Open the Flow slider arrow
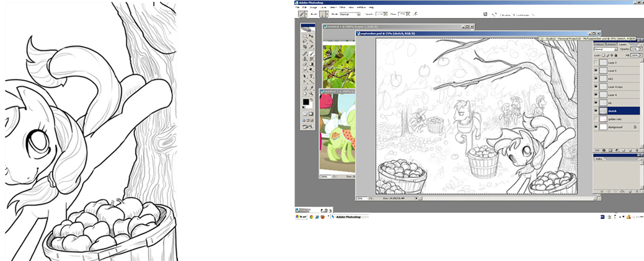Screen dimensions: 644x261 pyautogui.click(x=408, y=14)
